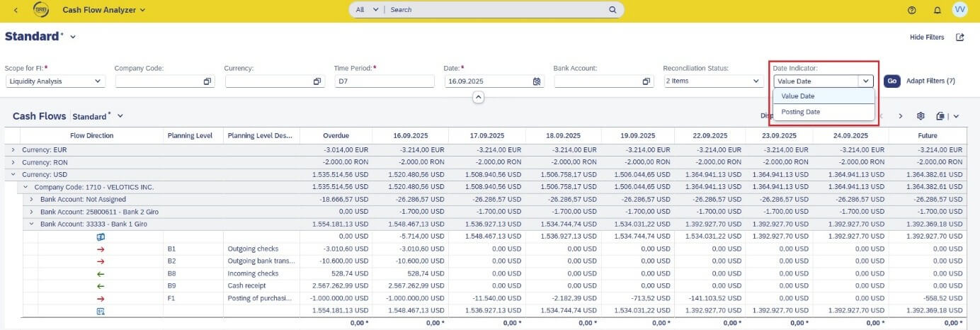Expand the Currency: EUR row
Screen dimensions: 980x330
[x=12, y=150]
